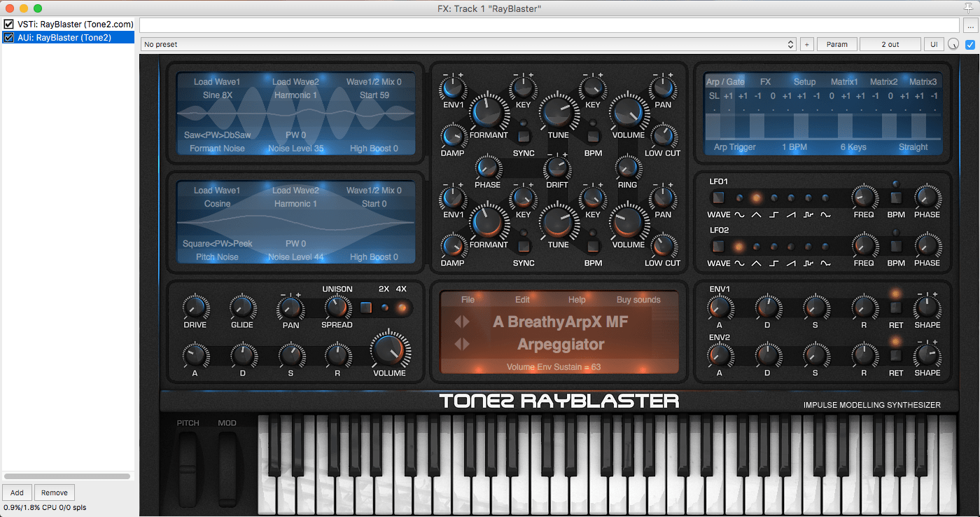Toggle the ENV1 RET button
The height and width of the screenshot is (517, 980).
(x=896, y=308)
